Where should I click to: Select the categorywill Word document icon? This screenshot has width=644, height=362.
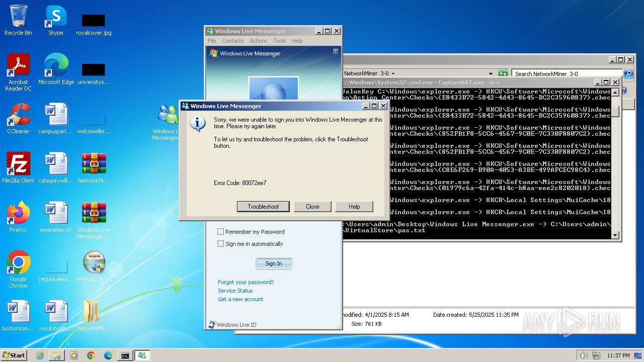point(55,168)
